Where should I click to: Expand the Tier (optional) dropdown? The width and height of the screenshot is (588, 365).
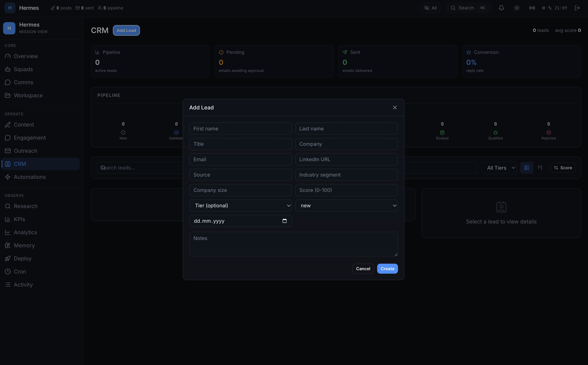pyautogui.click(x=240, y=205)
